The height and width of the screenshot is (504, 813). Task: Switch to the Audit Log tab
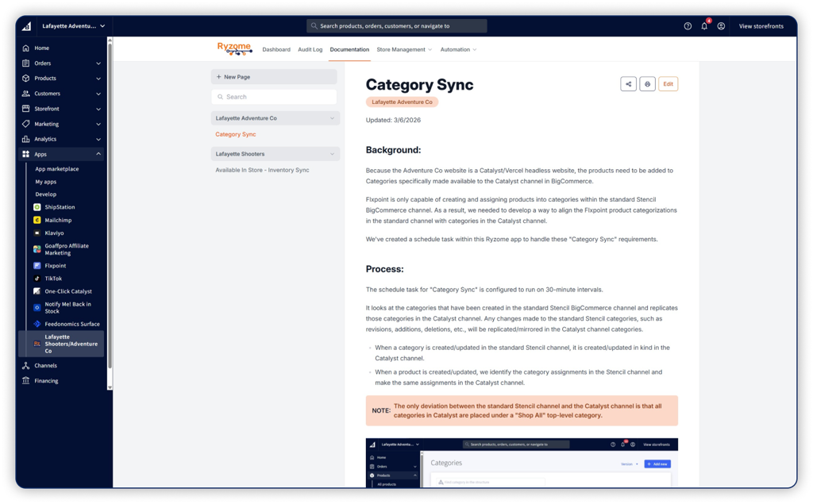[310, 50]
